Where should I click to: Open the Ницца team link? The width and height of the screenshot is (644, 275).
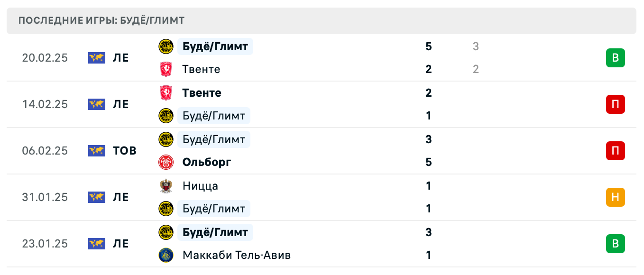pos(200,186)
